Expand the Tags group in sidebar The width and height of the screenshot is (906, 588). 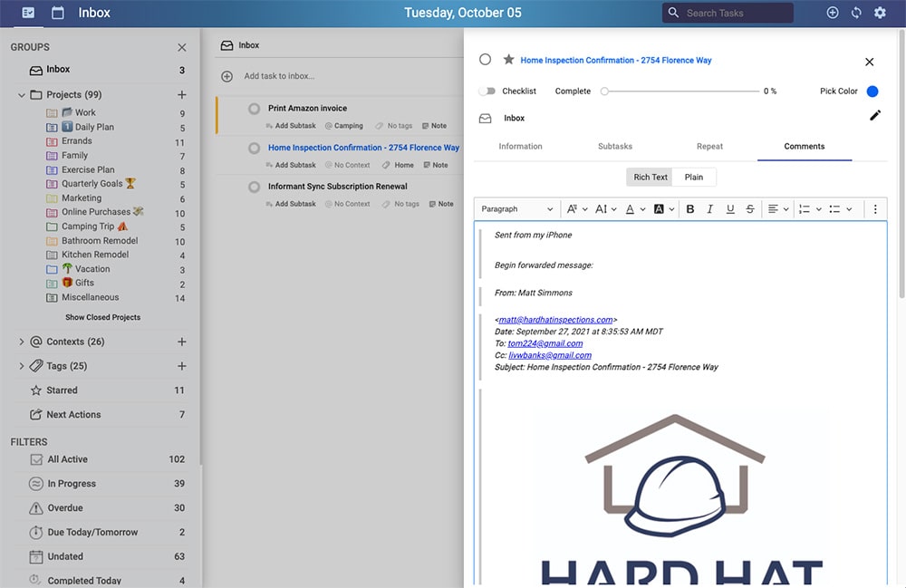(22, 366)
